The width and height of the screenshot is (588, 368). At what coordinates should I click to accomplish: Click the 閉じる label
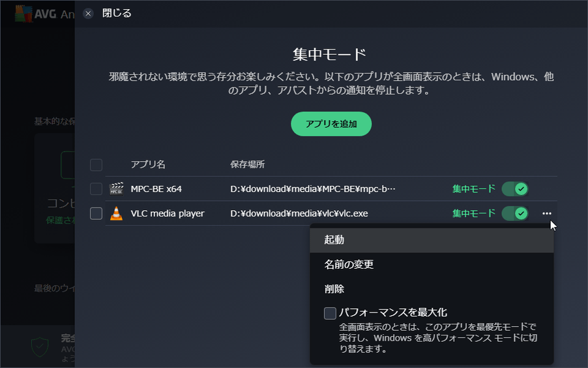(x=117, y=13)
